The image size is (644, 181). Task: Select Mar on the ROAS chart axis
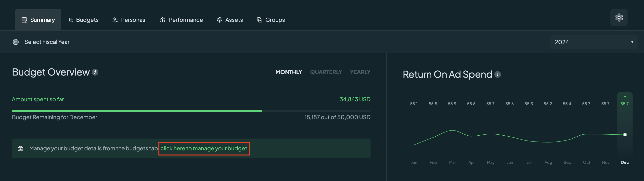pos(452,163)
